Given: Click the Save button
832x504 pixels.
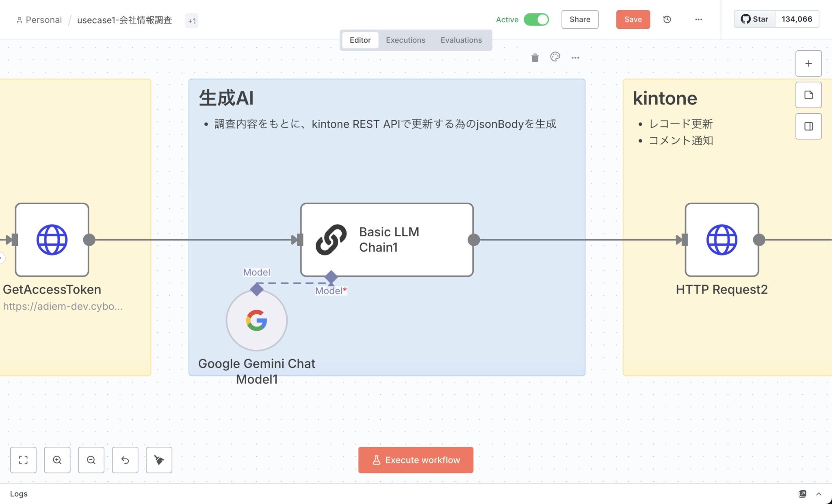Looking at the screenshot, I should pos(633,19).
